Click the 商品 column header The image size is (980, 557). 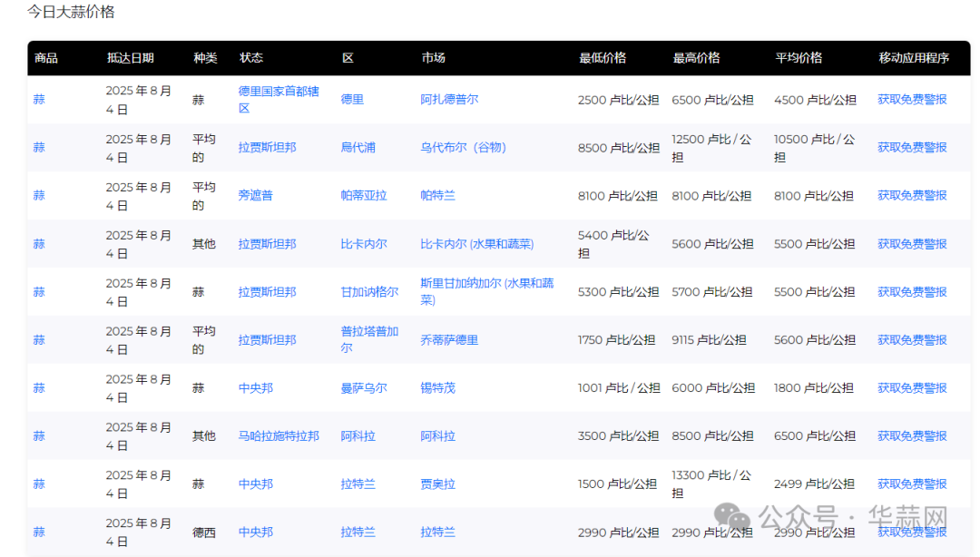(45, 58)
